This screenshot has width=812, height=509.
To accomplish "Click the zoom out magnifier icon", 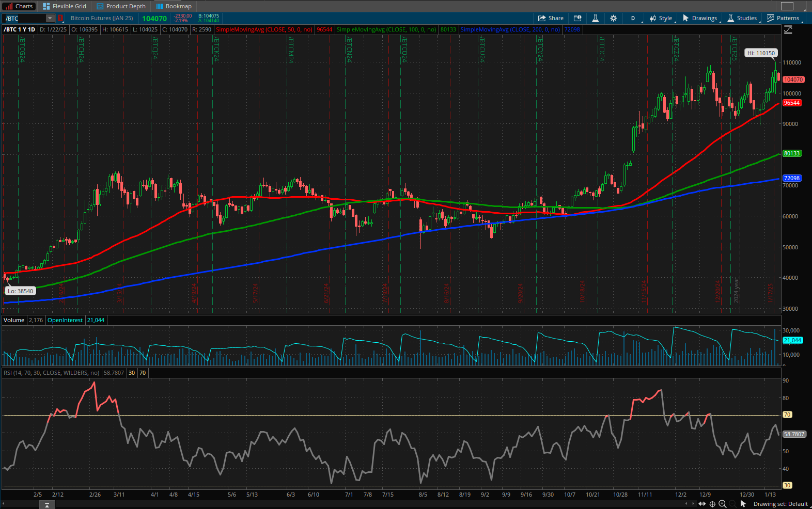I will pyautogui.click(x=732, y=504).
